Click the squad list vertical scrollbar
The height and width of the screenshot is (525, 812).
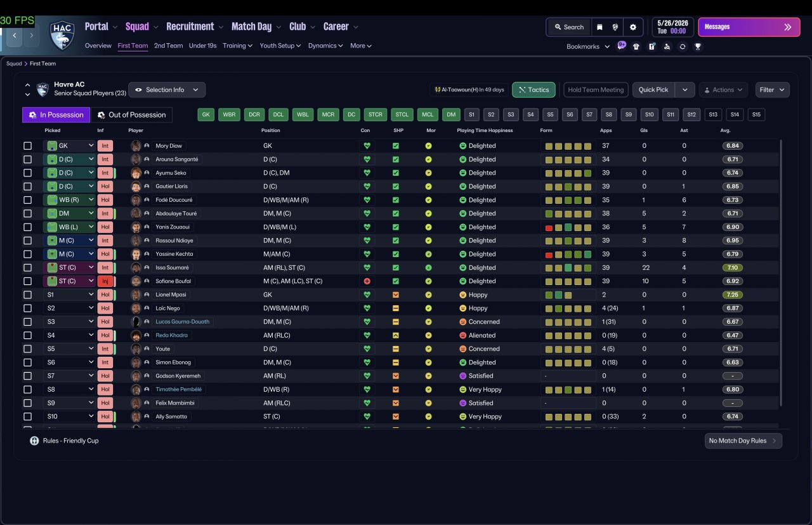click(x=781, y=273)
